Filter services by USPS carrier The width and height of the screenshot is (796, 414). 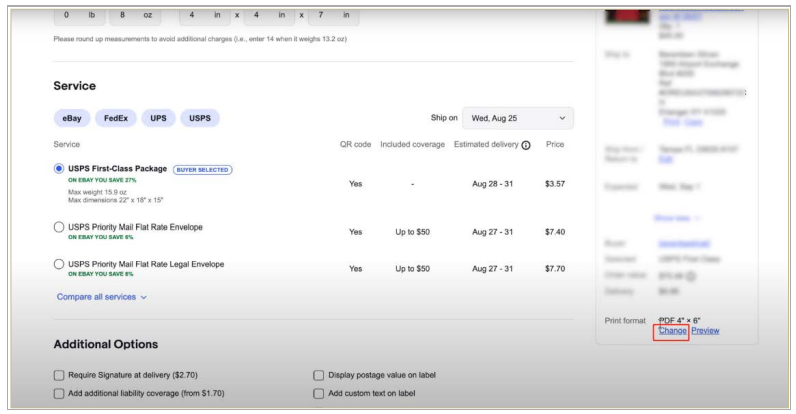click(x=200, y=118)
